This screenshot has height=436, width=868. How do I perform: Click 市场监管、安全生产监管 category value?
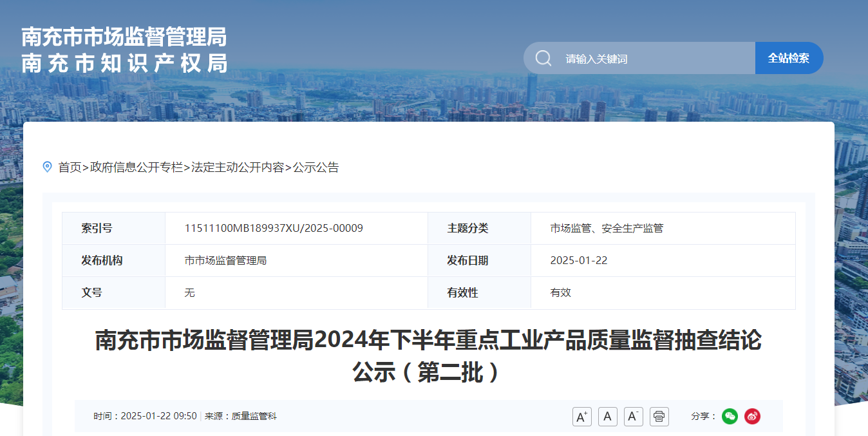607,228
